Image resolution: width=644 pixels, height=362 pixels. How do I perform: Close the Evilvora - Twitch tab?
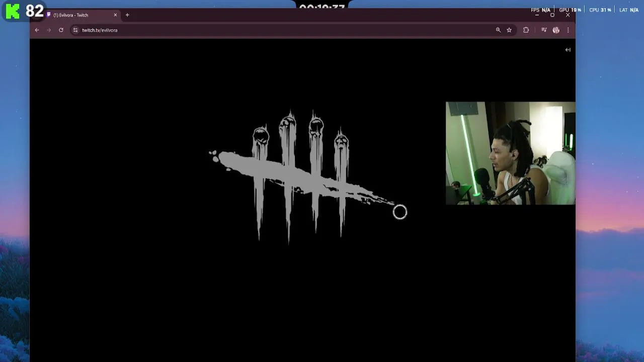pos(115,15)
